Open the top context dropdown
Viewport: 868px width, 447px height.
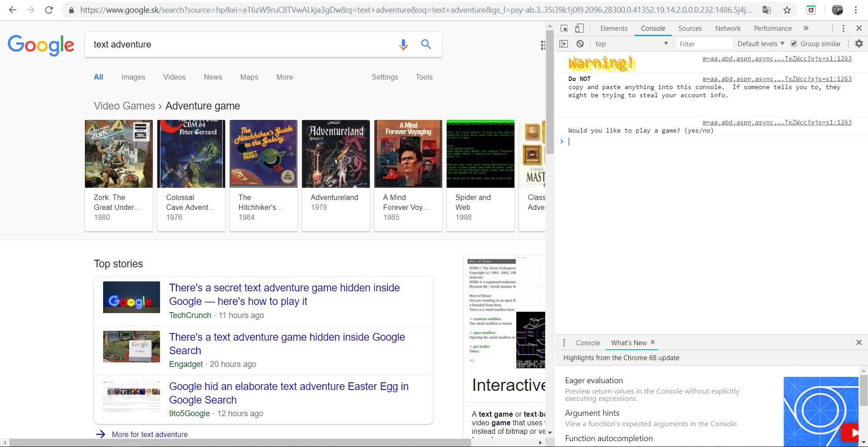[631, 44]
